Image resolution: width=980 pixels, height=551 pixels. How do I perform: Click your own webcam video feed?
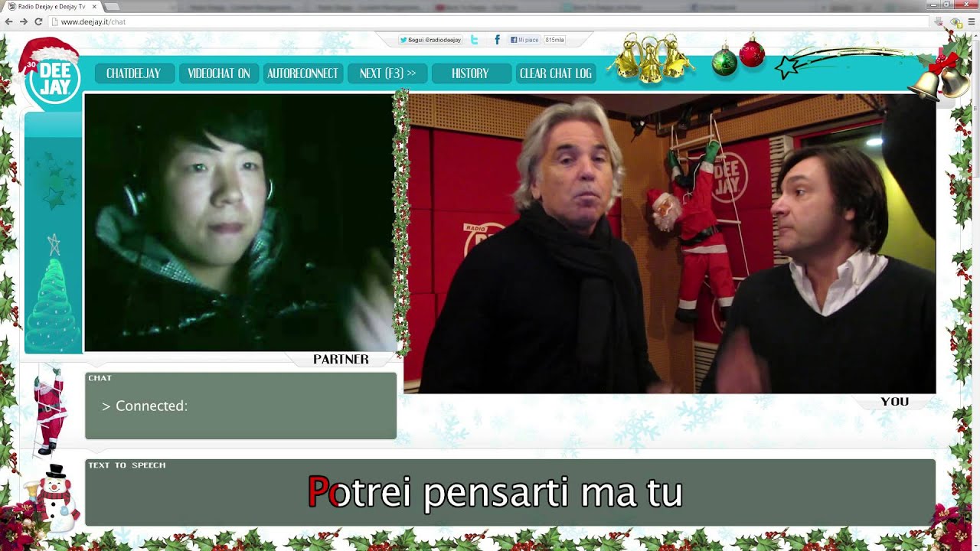(x=670, y=243)
